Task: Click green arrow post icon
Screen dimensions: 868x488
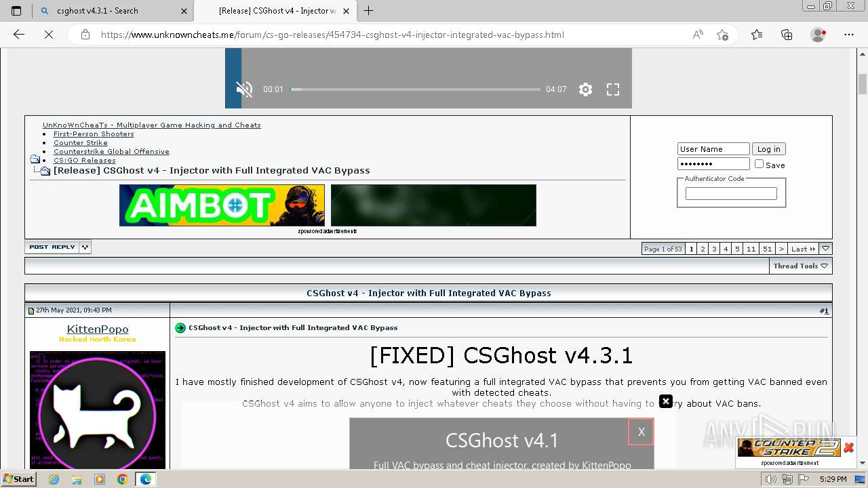Action: coord(180,328)
